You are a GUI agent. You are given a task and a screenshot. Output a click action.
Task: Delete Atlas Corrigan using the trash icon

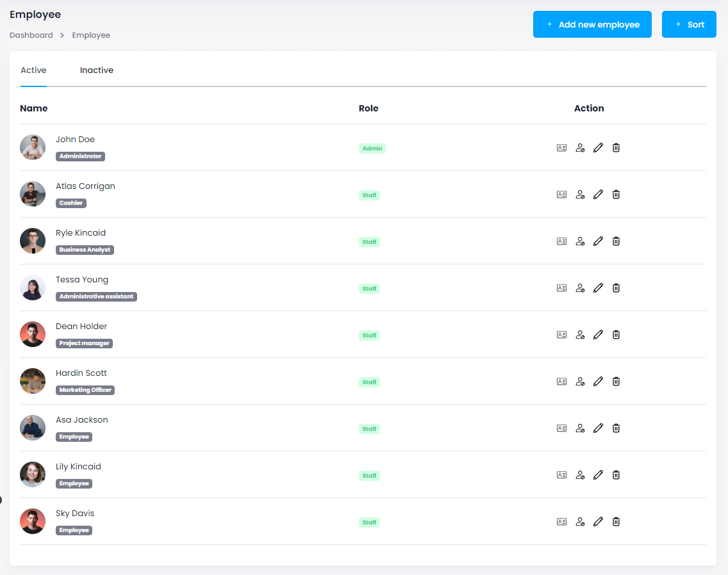click(x=616, y=195)
